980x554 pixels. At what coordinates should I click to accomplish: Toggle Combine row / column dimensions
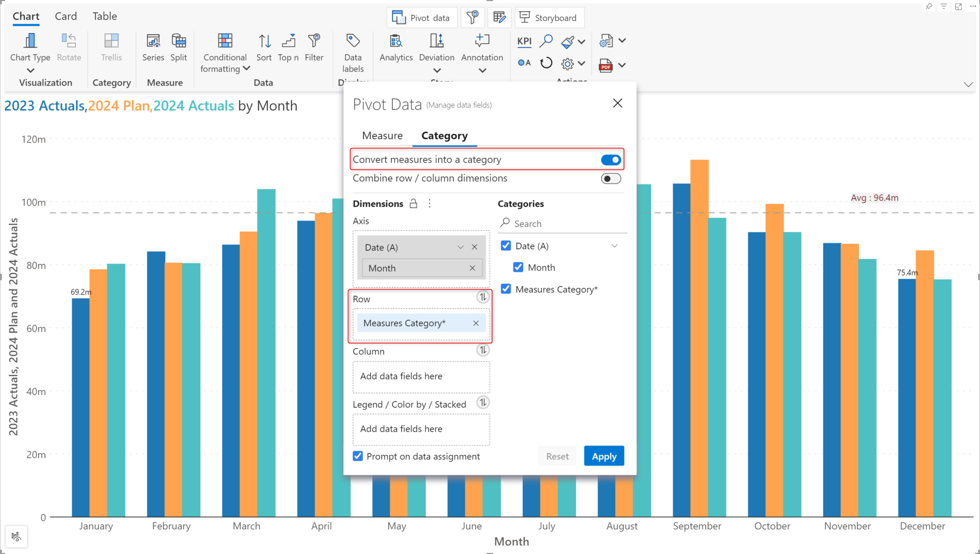click(x=611, y=178)
